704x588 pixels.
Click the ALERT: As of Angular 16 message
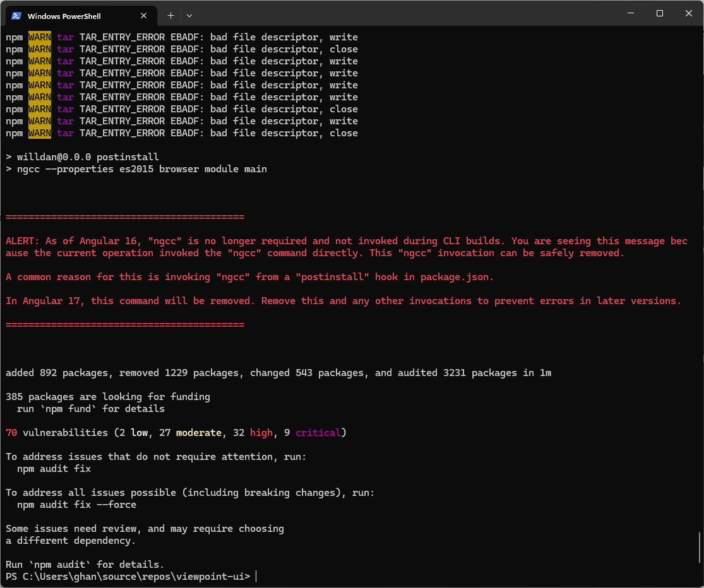pos(347,247)
